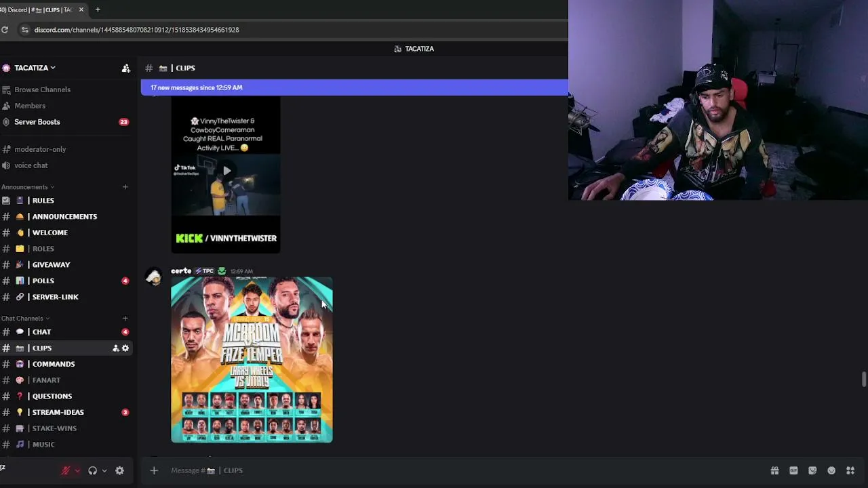Click the discord.com address bar URL
Image resolution: width=868 pixels, height=488 pixels.
136,30
